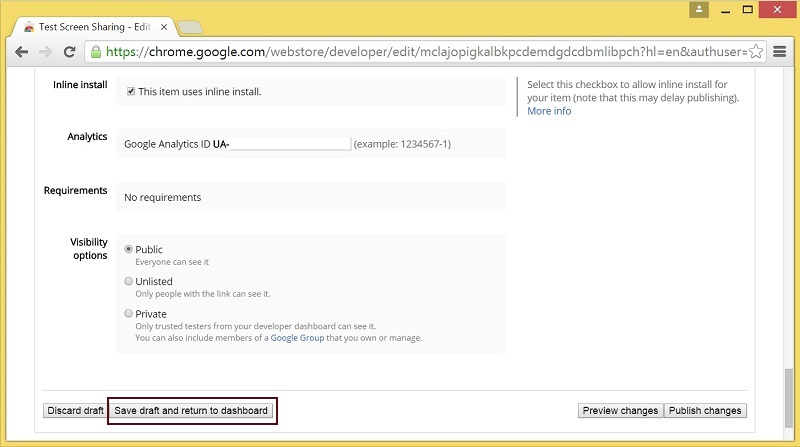800x447 pixels.
Task: Select the Unlisted visibility option
Action: [x=128, y=281]
